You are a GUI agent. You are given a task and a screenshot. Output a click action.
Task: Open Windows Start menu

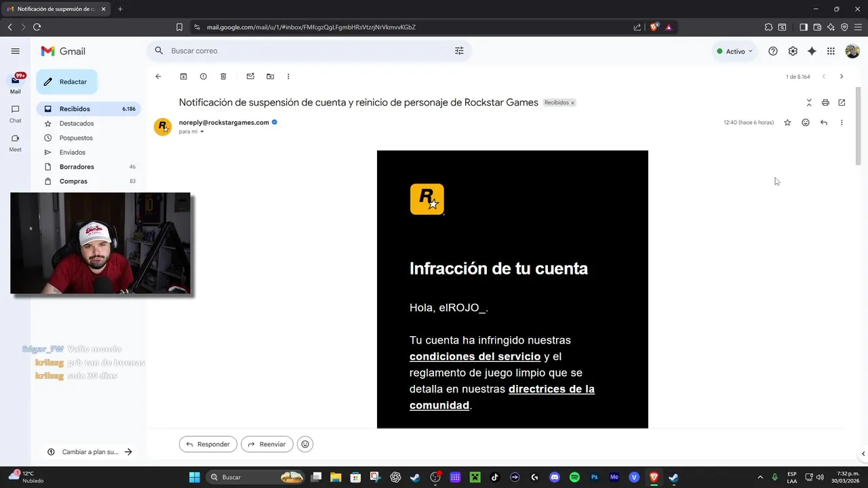194,477
